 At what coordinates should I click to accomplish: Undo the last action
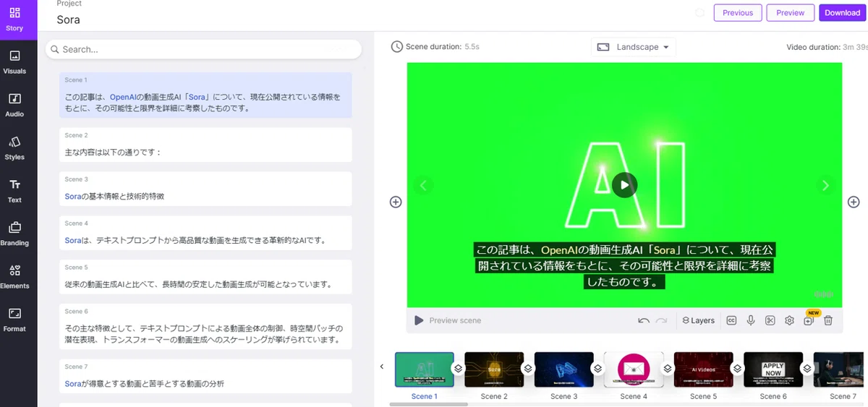pos(644,320)
